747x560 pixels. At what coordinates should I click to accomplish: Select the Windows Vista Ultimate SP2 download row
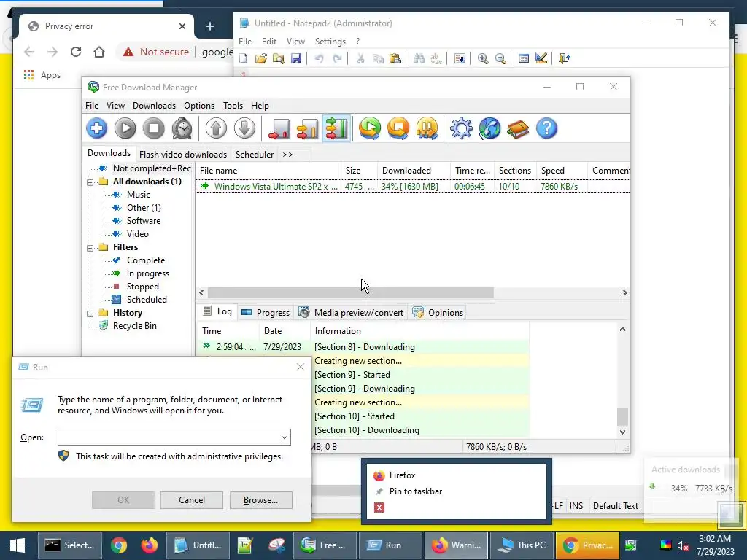tap(413, 187)
